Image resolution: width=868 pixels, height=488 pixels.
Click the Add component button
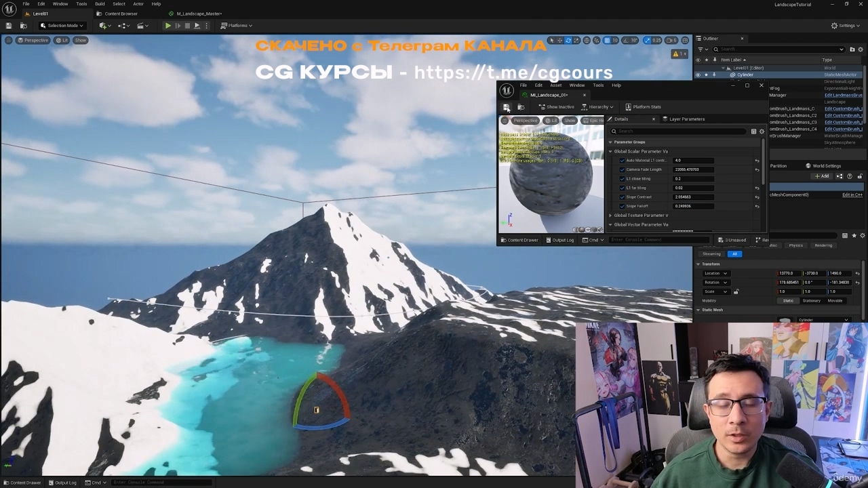coord(823,176)
